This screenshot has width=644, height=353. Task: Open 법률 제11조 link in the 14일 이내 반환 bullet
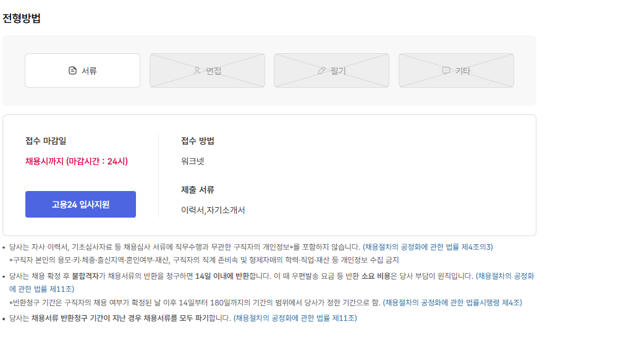click(x=41, y=289)
